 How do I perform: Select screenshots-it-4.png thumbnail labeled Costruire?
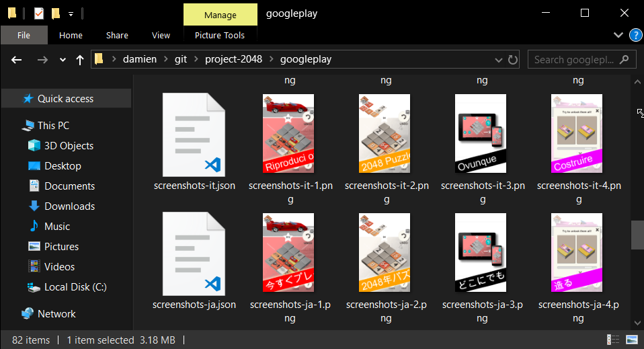pyautogui.click(x=577, y=134)
